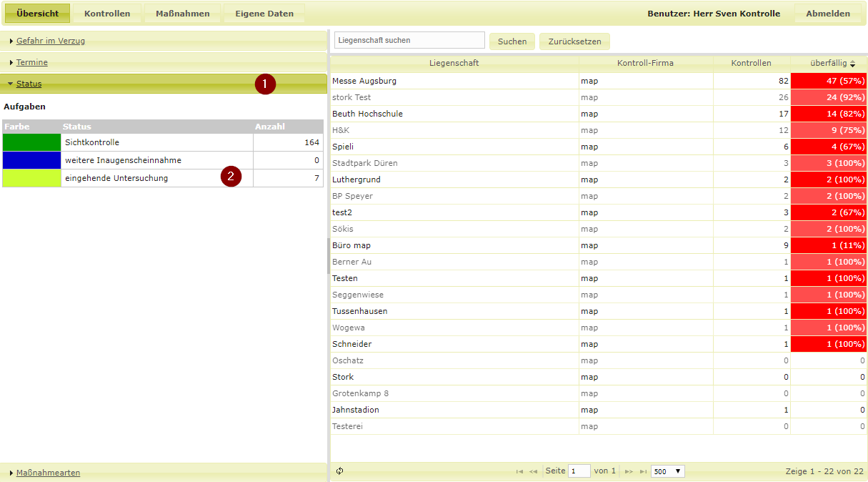This screenshot has width=868, height=482.
Task: Click red annotation marker number 1
Action: tap(265, 84)
